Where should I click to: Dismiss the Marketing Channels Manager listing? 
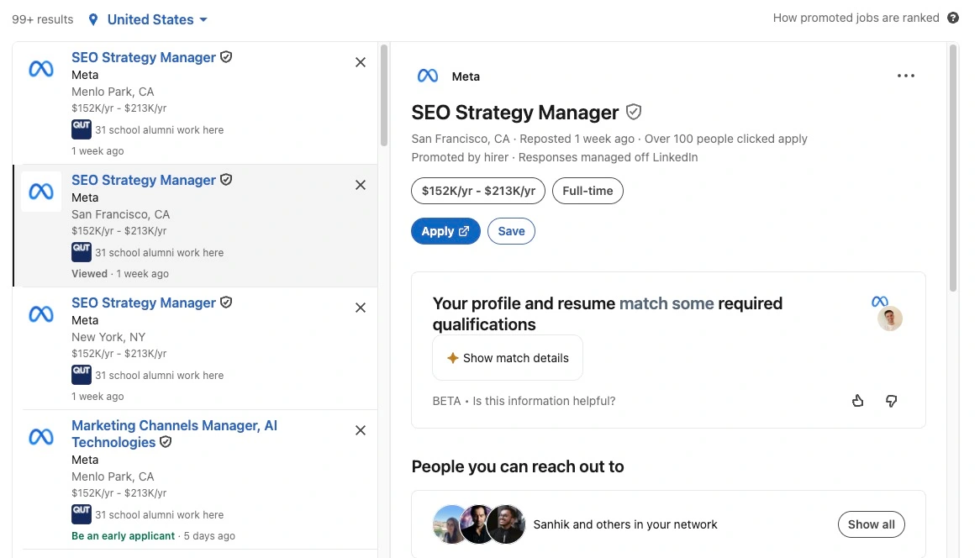361,430
